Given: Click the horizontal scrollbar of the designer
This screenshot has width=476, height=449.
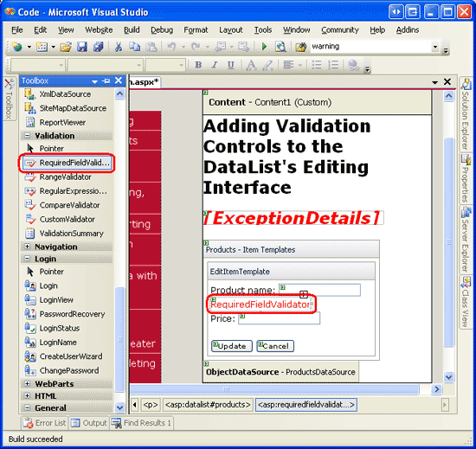Looking at the screenshot, I should click(274, 389).
